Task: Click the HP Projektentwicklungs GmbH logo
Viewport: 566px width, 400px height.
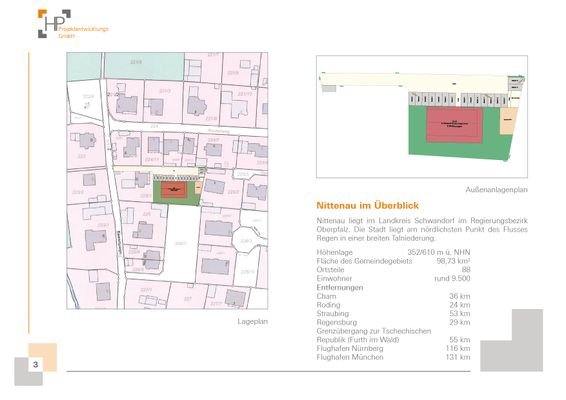Action: (x=73, y=24)
